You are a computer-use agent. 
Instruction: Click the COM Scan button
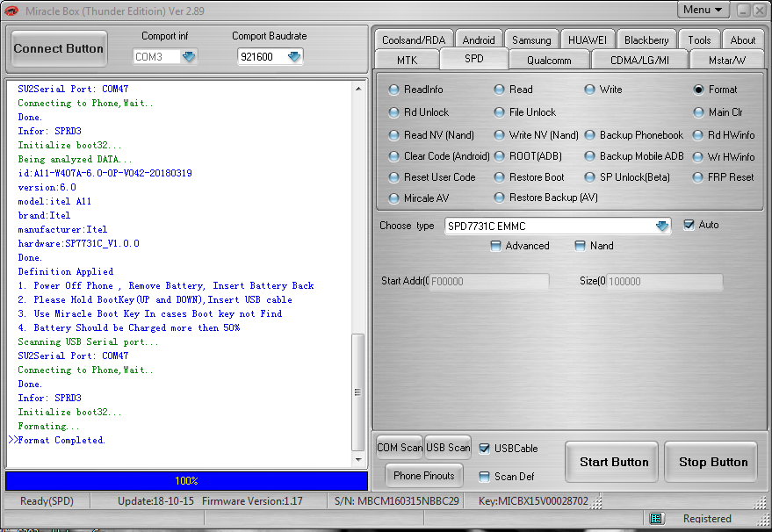click(400, 448)
